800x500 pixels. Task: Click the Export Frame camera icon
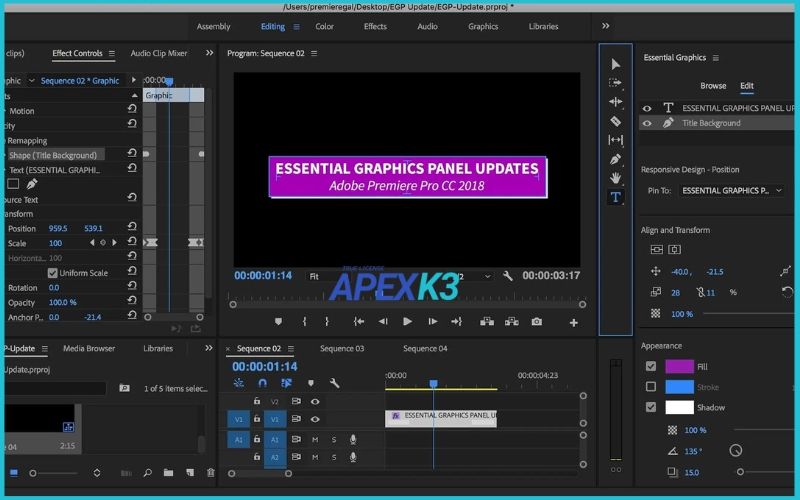point(537,322)
